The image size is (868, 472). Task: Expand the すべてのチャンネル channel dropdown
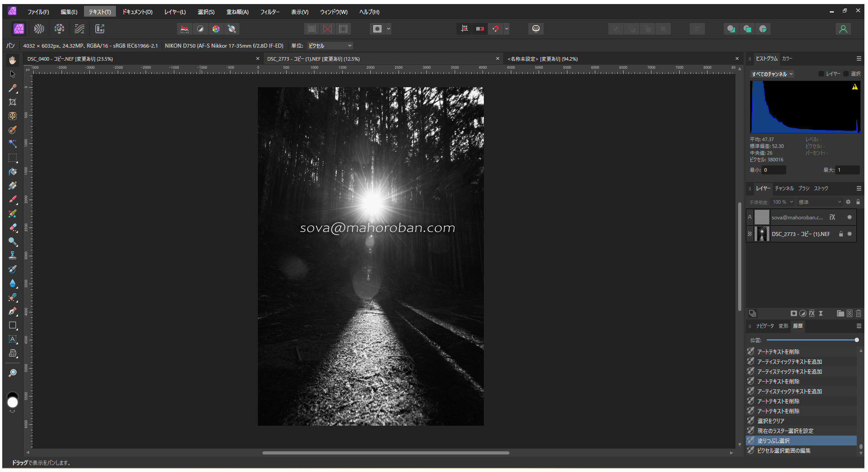coord(772,74)
